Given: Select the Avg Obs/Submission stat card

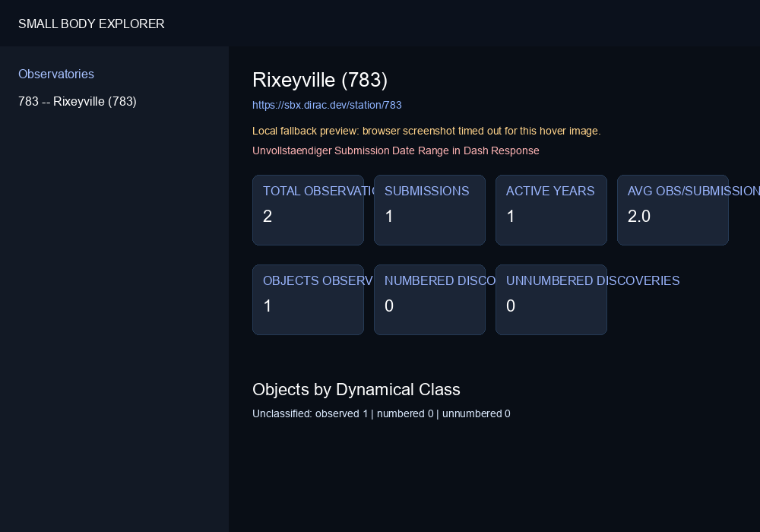Looking at the screenshot, I should [x=673, y=211].
